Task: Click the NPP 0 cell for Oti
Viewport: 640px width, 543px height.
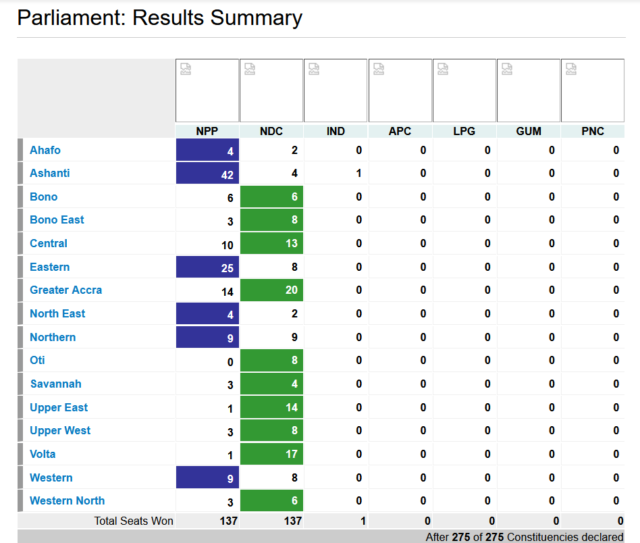Action: pos(207,361)
